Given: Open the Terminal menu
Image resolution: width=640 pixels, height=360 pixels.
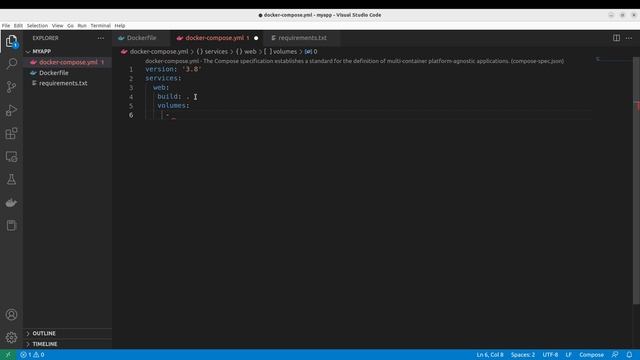Looking at the screenshot, I should tap(100, 25).
